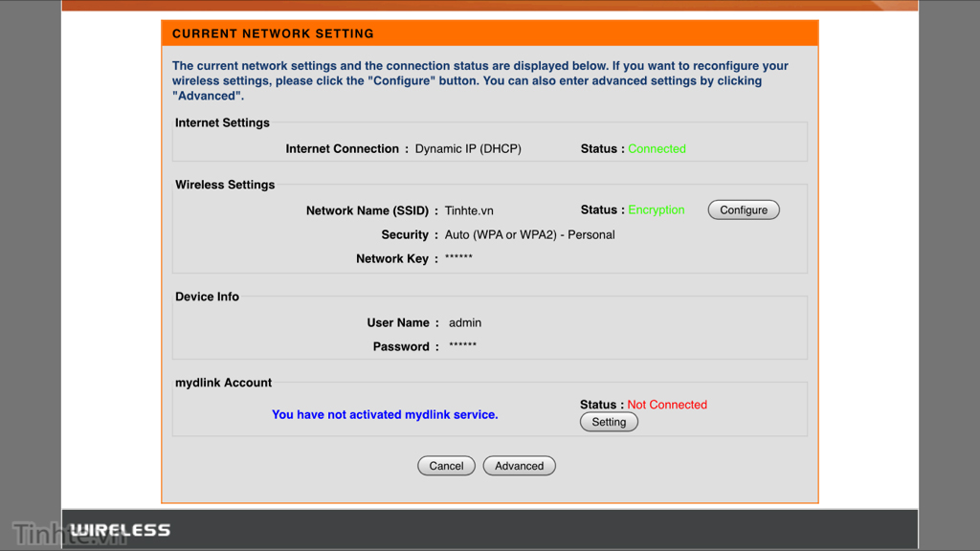
Task: Click the masked Password value
Action: [462, 346]
